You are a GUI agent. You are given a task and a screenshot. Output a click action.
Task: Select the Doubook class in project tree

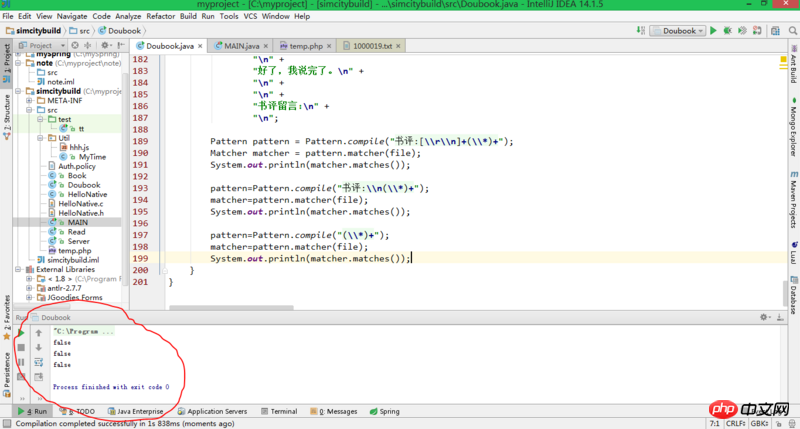point(84,185)
